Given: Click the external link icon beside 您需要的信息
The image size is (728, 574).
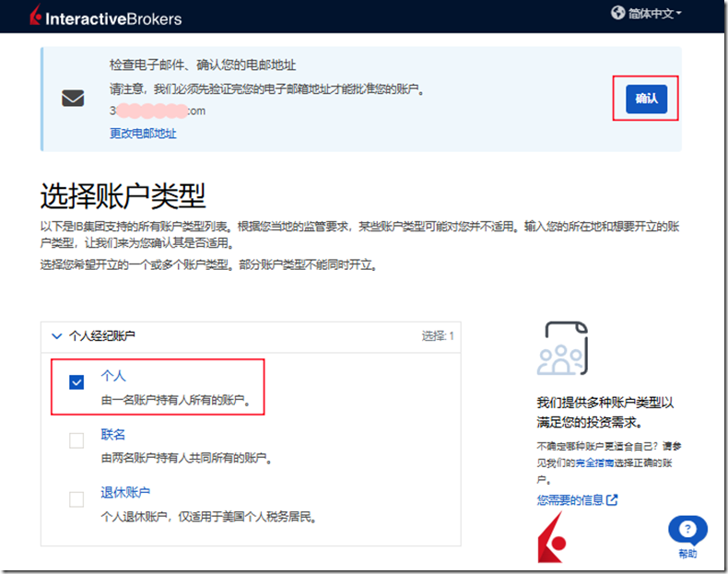Looking at the screenshot, I should pyautogui.click(x=612, y=500).
